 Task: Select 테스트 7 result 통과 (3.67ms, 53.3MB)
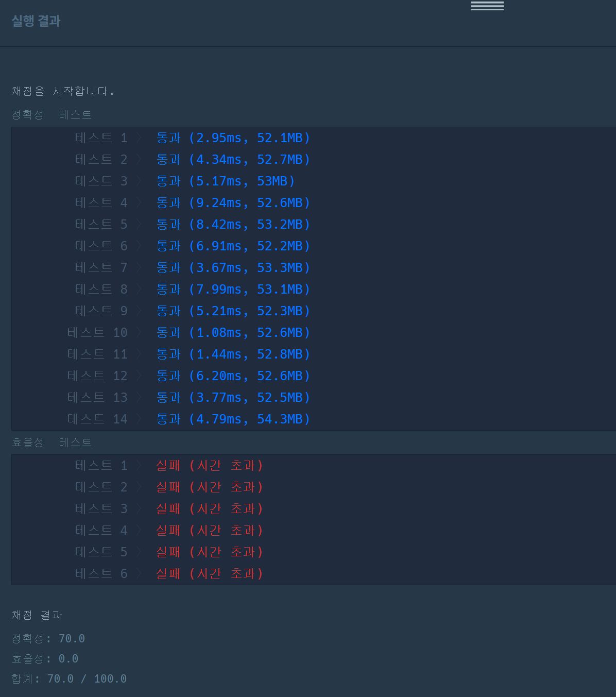click(x=233, y=267)
